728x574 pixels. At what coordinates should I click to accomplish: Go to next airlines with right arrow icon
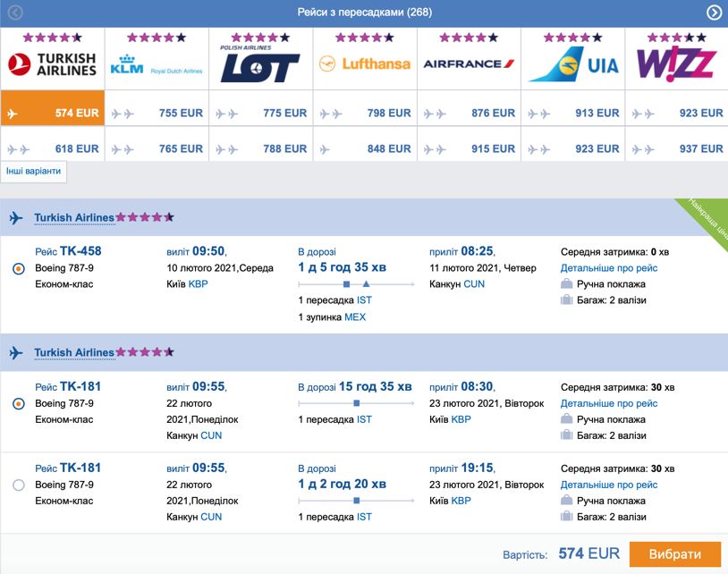(x=714, y=13)
